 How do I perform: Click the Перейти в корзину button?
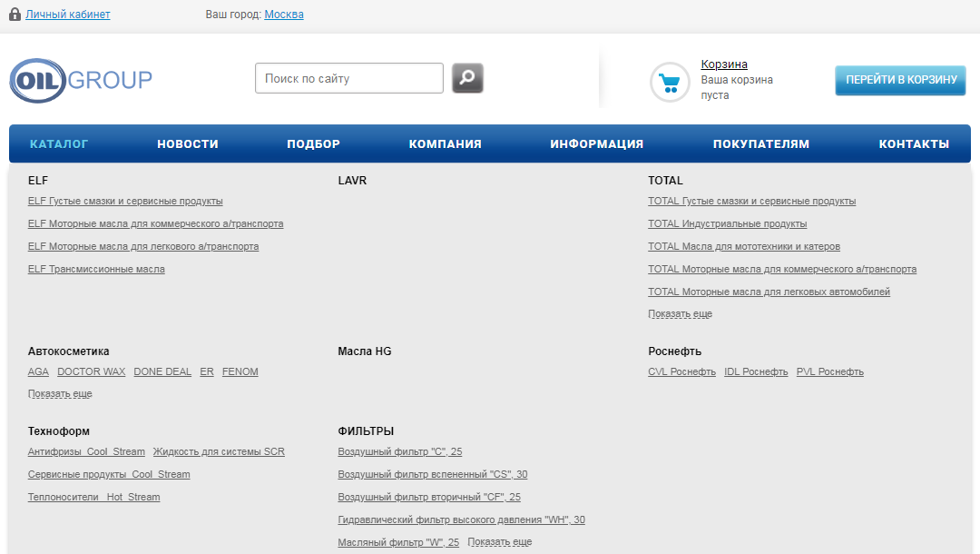click(901, 80)
